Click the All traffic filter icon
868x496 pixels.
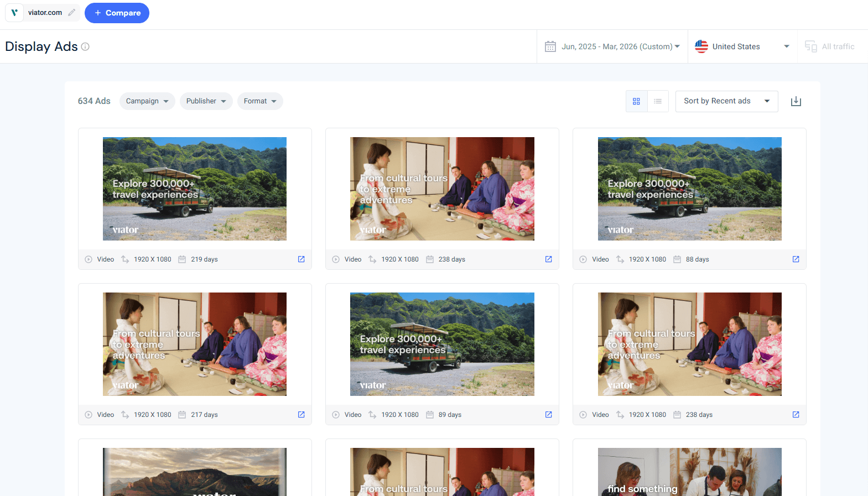pos(811,46)
